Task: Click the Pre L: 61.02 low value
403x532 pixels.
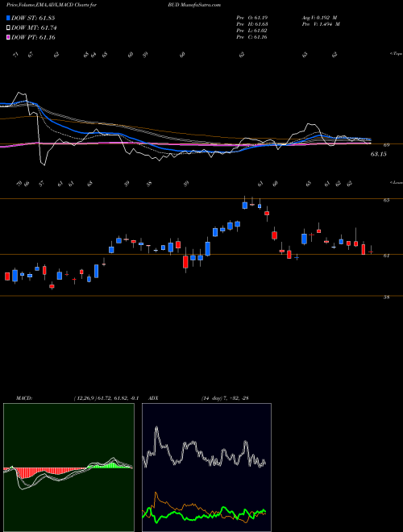Action: (x=253, y=31)
